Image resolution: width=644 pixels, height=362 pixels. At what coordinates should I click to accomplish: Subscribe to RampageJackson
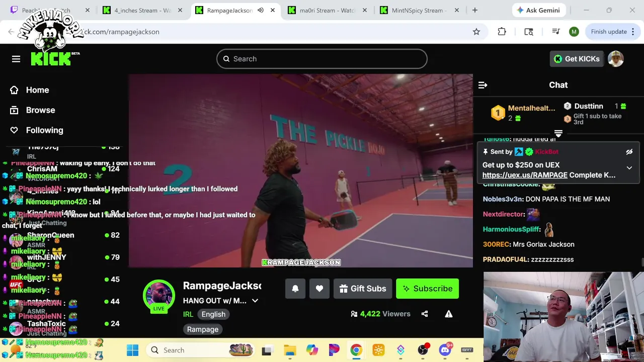click(427, 289)
